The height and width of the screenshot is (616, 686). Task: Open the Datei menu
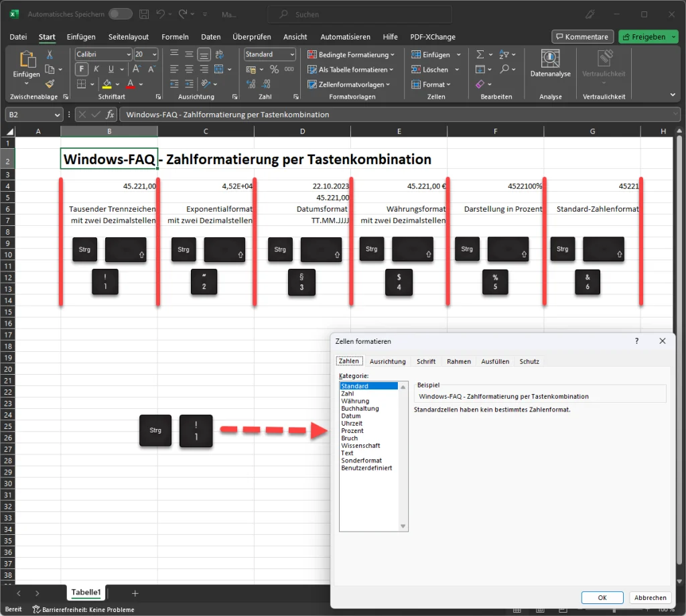pos(18,37)
